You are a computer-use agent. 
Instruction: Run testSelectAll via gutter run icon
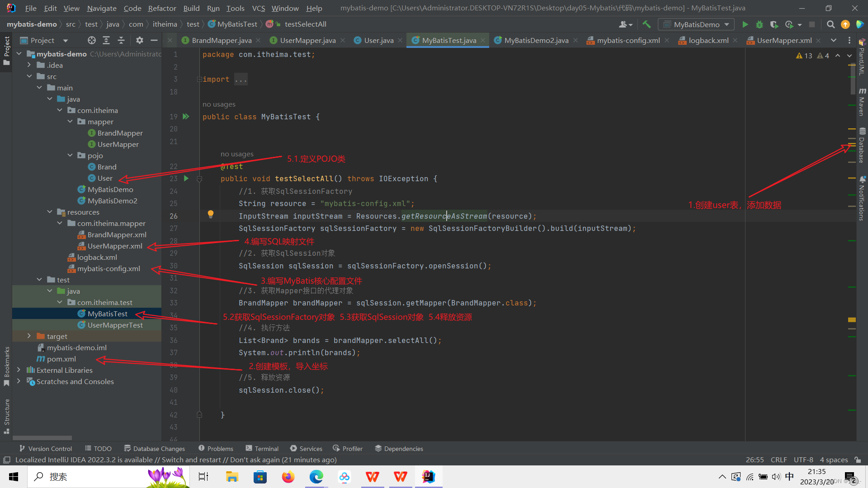[186, 178]
